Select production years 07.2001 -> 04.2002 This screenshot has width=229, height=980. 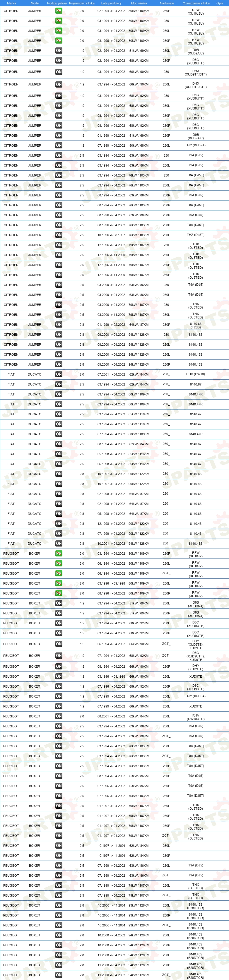click(111, 374)
